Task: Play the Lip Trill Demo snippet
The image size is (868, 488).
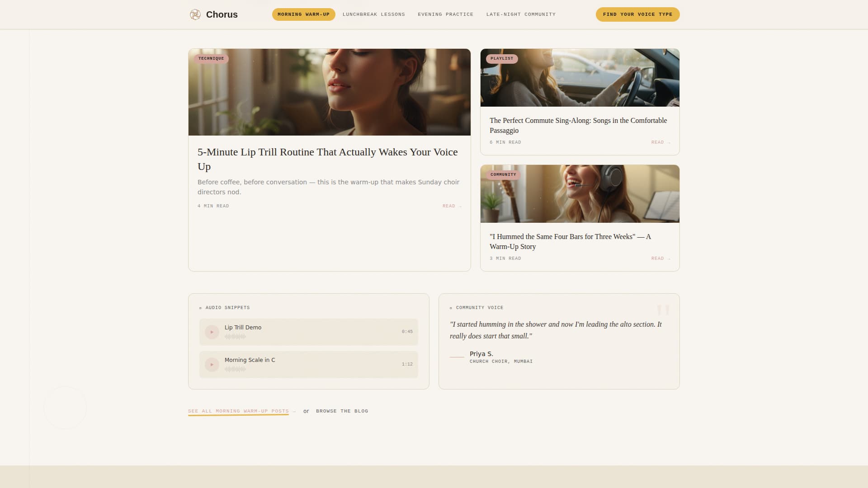Action: 212,332
